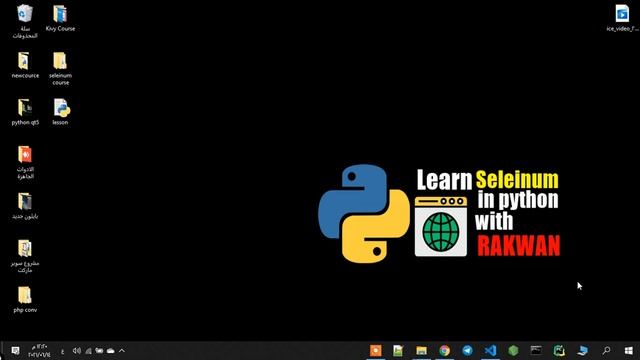This screenshot has height=360, width=640.
Task: Open the OneDrive cloud tray icon
Action: click(110, 351)
